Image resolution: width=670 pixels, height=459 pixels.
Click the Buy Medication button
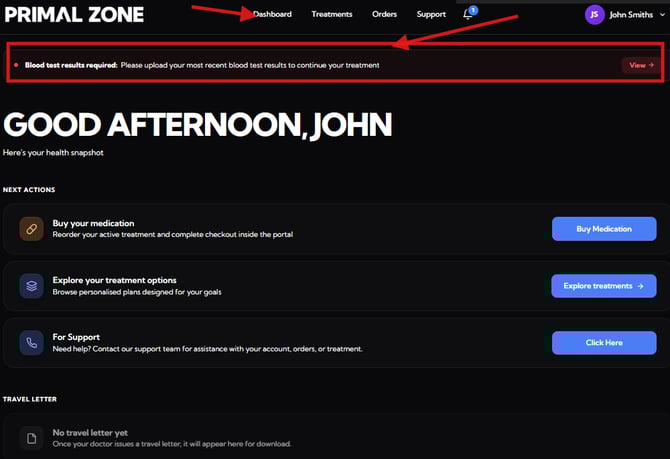point(604,229)
